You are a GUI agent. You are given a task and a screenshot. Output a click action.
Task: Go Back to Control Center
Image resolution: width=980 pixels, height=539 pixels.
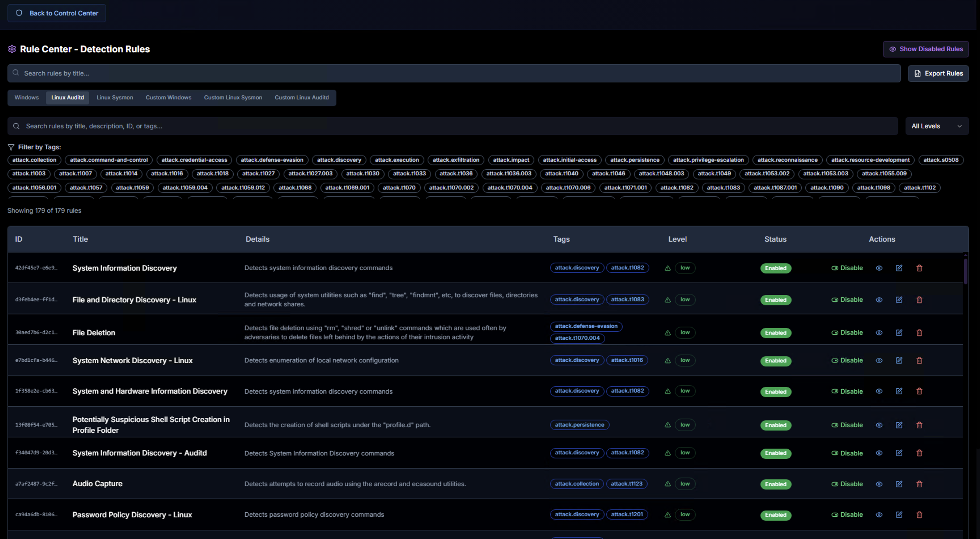tap(57, 13)
